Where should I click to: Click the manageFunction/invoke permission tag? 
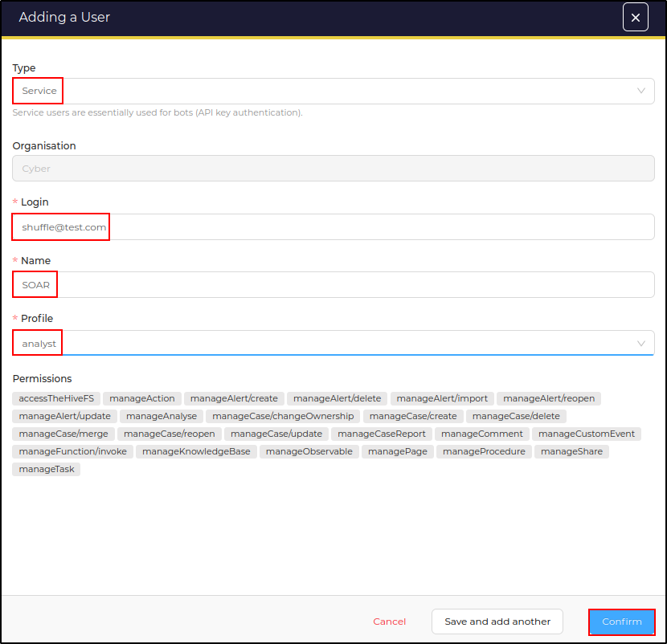click(x=72, y=451)
